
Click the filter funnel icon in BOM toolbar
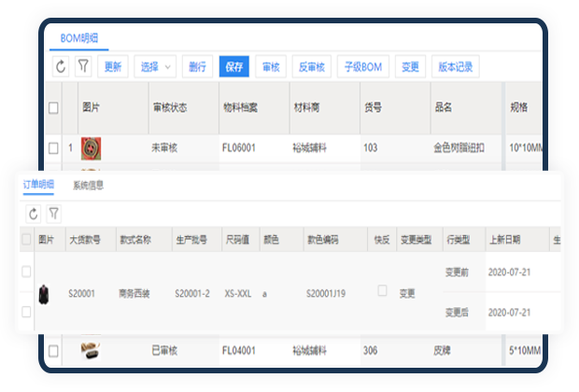pyautogui.click(x=83, y=67)
